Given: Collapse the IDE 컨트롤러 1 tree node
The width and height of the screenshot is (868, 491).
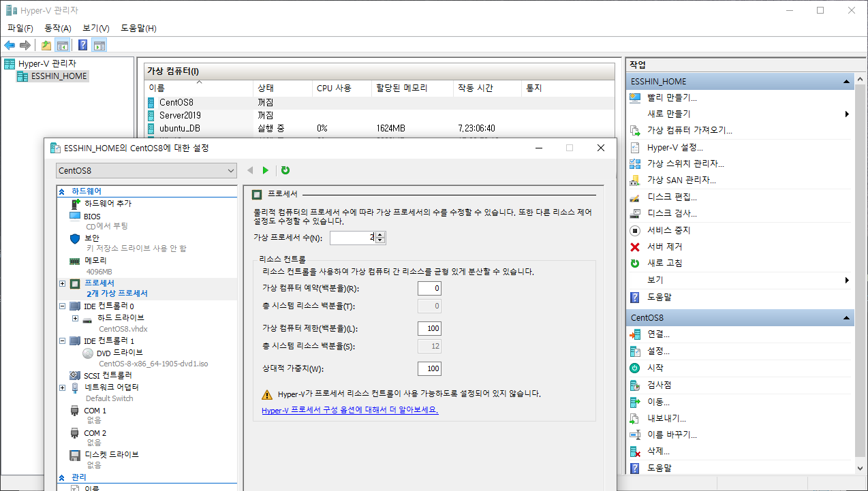Looking at the screenshot, I should 63,340.
